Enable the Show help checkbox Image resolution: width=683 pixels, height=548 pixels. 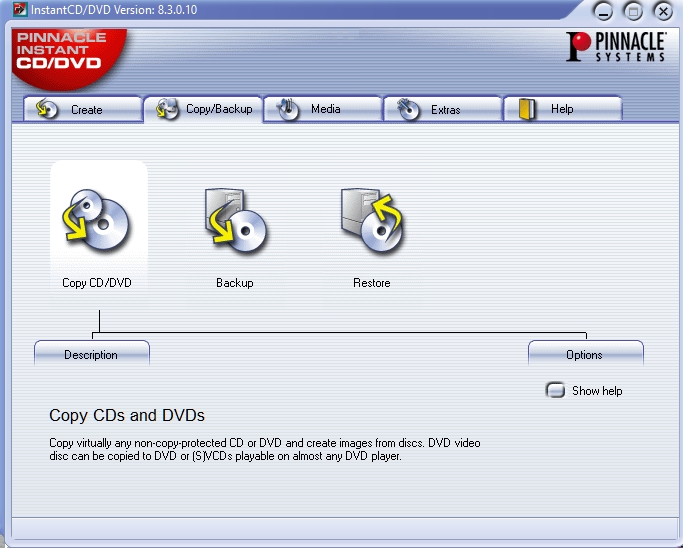click(555, 390)
